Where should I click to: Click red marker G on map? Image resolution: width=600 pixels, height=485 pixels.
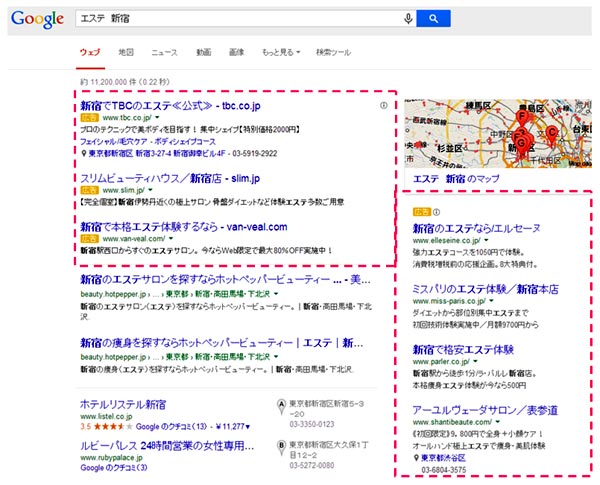(521, 145)
